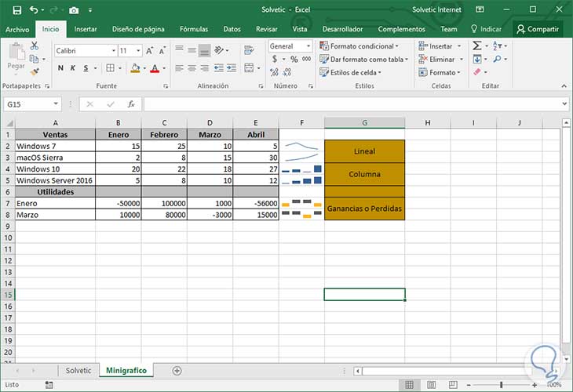
Task: Cut selection with the scissors icon
Action: tap(35, 45)
